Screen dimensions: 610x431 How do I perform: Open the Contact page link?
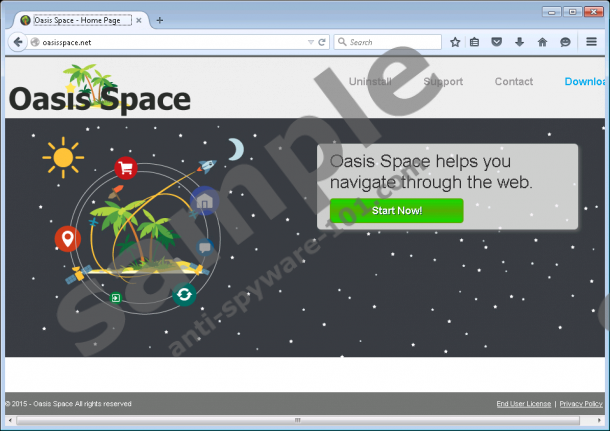[x=513, y=82]
